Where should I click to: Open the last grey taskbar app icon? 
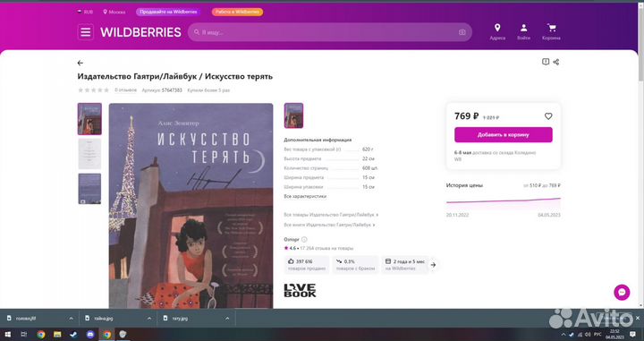click(x=123, y=335)
